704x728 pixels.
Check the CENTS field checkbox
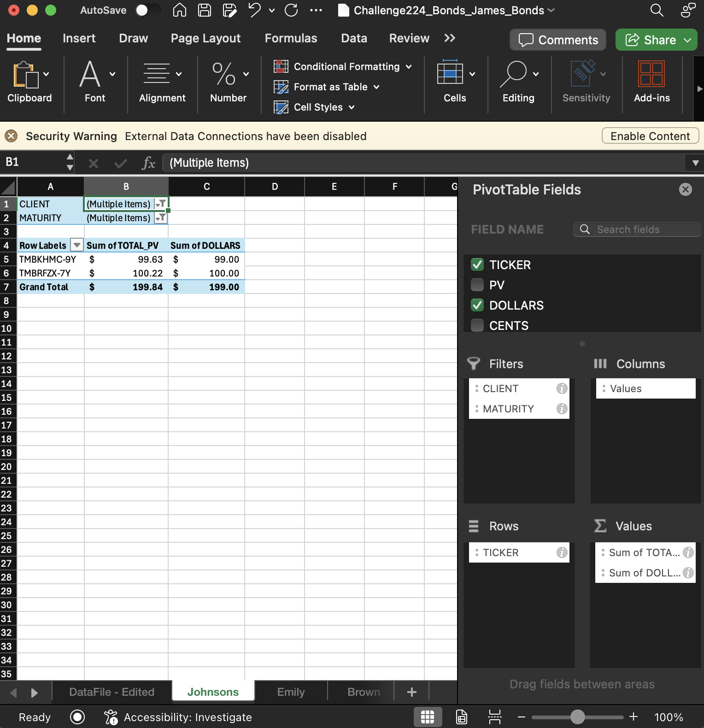click(x=477, y=325)
